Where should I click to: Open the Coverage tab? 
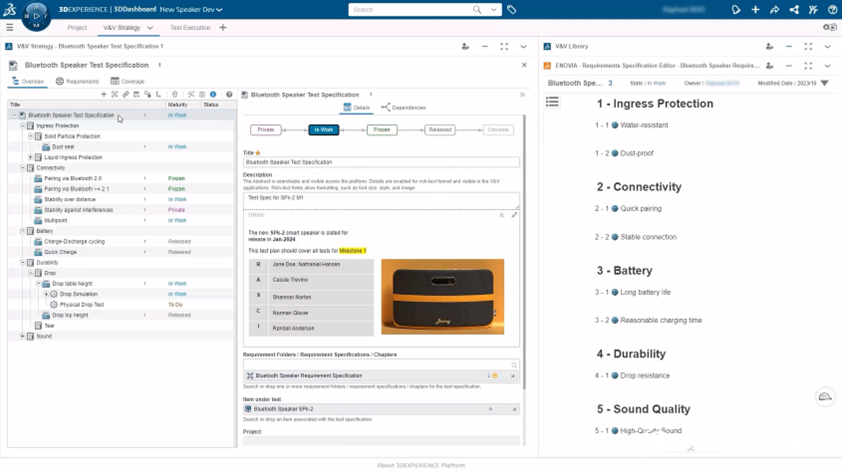point(127,81)
